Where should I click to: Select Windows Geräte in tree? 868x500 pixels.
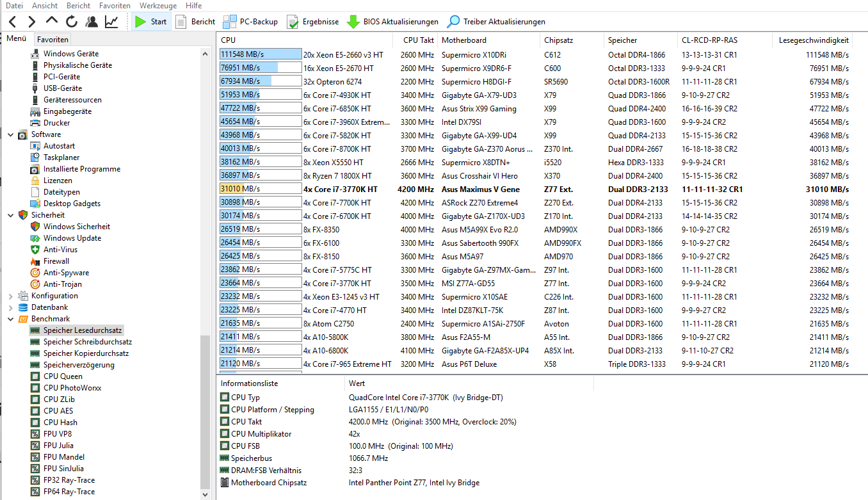coord(71,54)
